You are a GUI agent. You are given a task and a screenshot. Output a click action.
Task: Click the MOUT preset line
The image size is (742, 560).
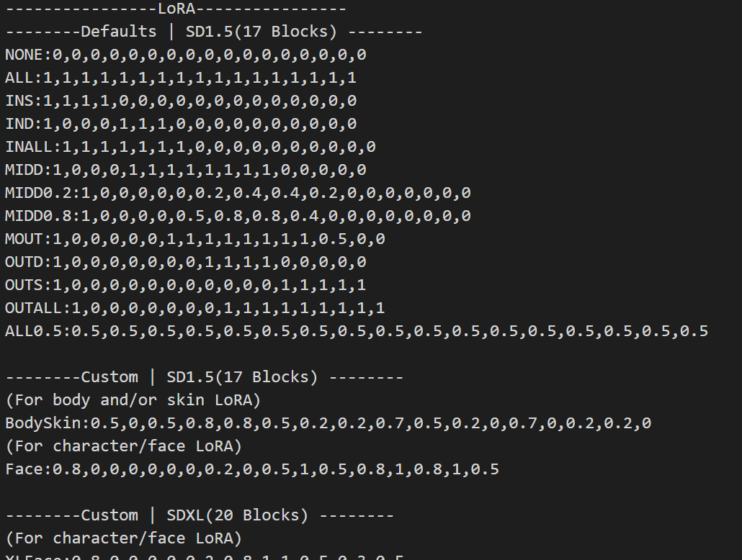[x=195, y=239]
